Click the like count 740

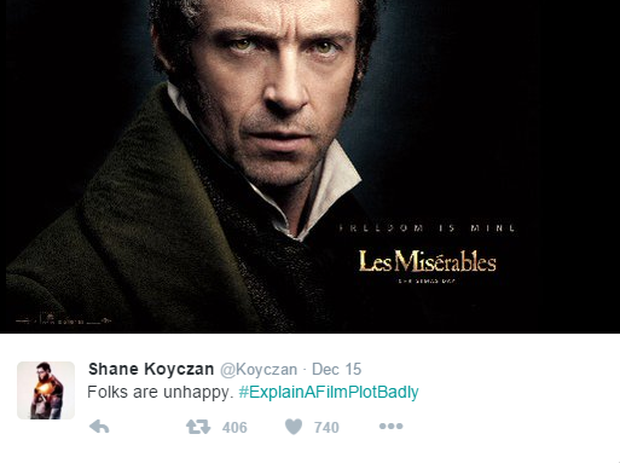[x=327, y=427]
